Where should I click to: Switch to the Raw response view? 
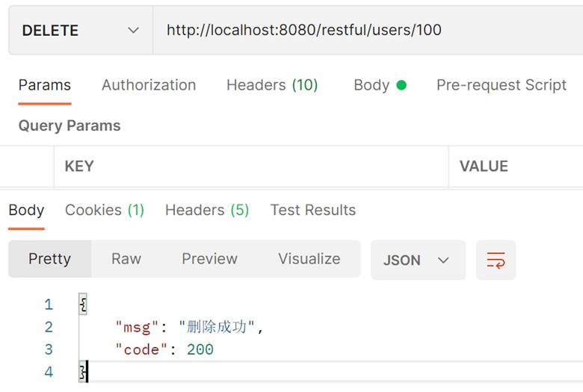coord(126,259)
